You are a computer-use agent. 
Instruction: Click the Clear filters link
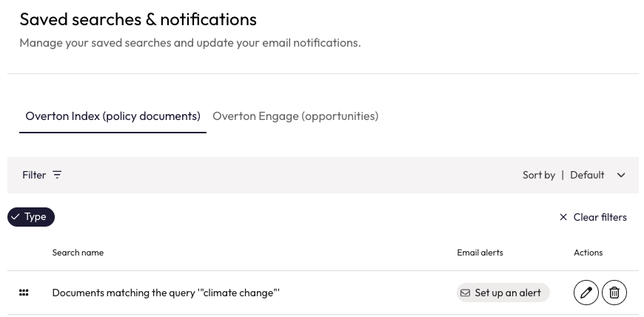pyautogui.click(x=600, y=217)
